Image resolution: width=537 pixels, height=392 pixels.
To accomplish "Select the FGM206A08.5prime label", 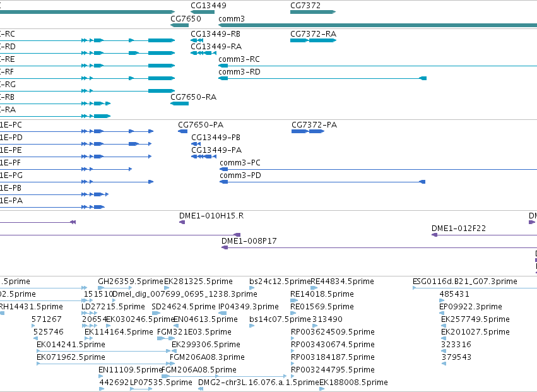I will (x=199, y=370).
